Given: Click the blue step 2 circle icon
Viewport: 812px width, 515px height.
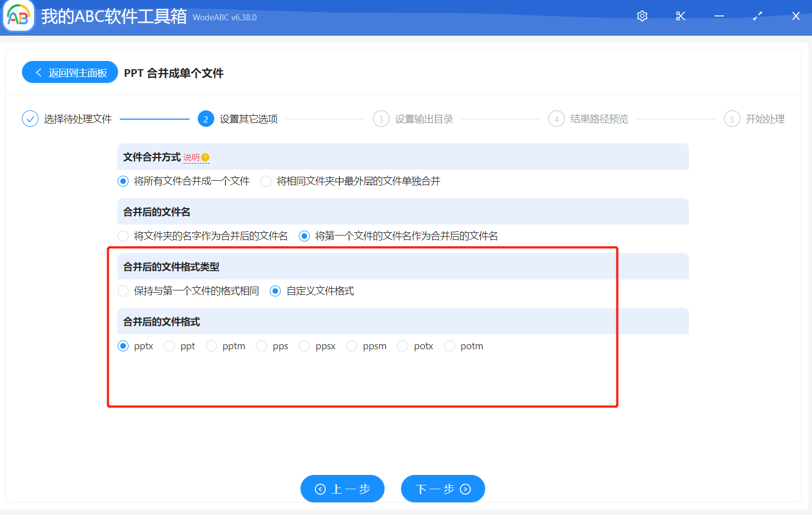Looking at the screenshot, I should click(x=205, y=119).
